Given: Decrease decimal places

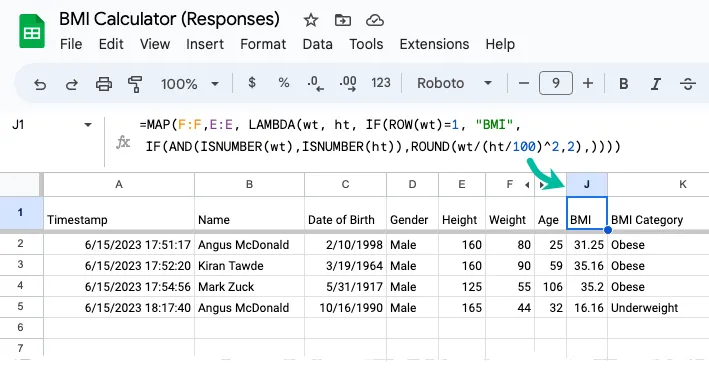Looking at the screenshot, I should coord(315,83).
